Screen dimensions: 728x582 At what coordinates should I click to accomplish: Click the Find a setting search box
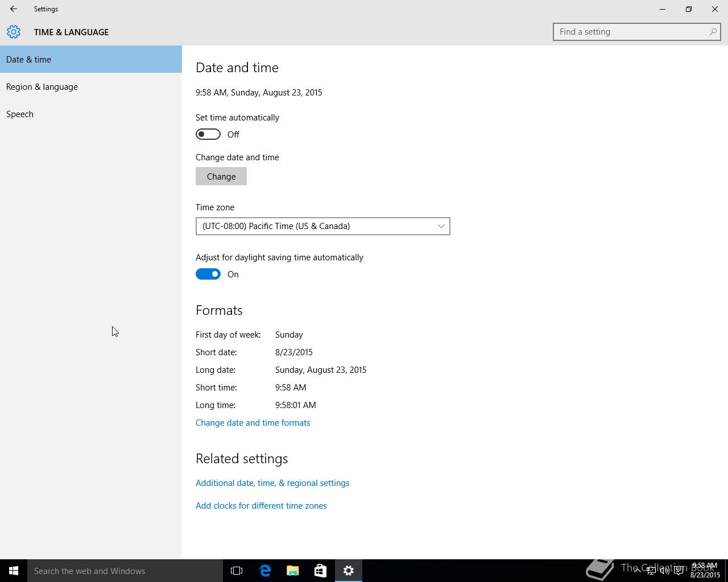(x=631, y=32)
